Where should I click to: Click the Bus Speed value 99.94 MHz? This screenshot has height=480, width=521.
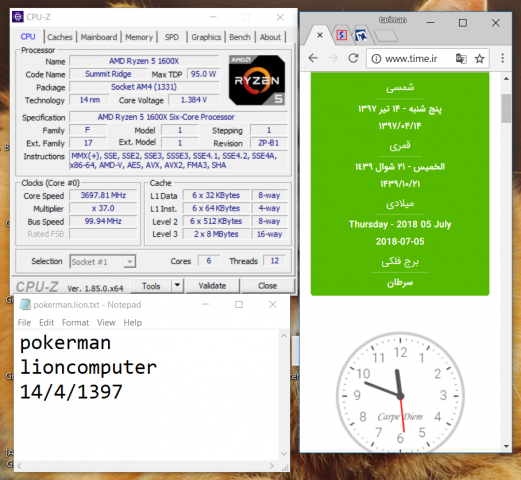tap(103, 221)
